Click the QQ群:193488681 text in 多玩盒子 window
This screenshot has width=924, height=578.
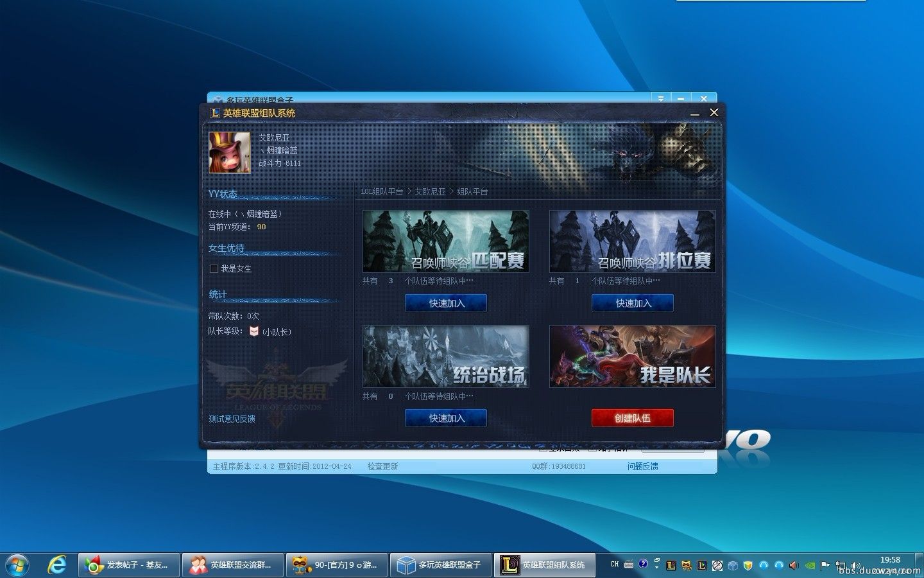pos(559,466)
